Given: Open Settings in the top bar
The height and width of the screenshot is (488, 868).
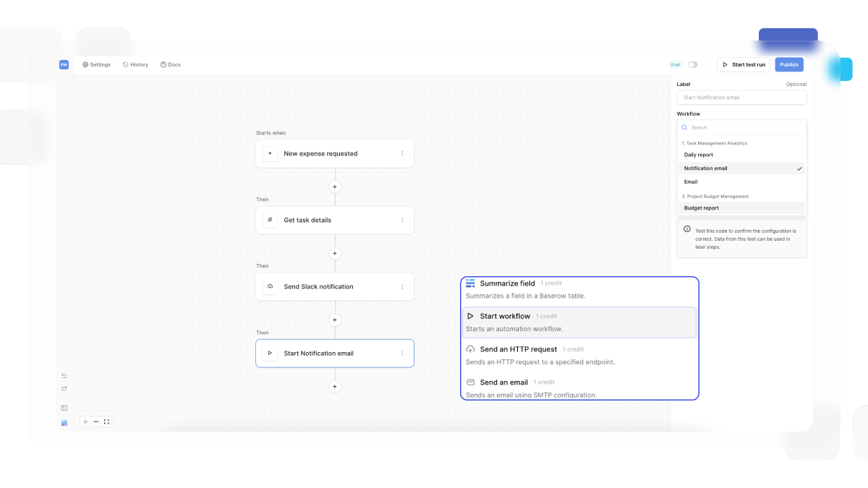Looking at the screenshot, I should coord(96,64).
